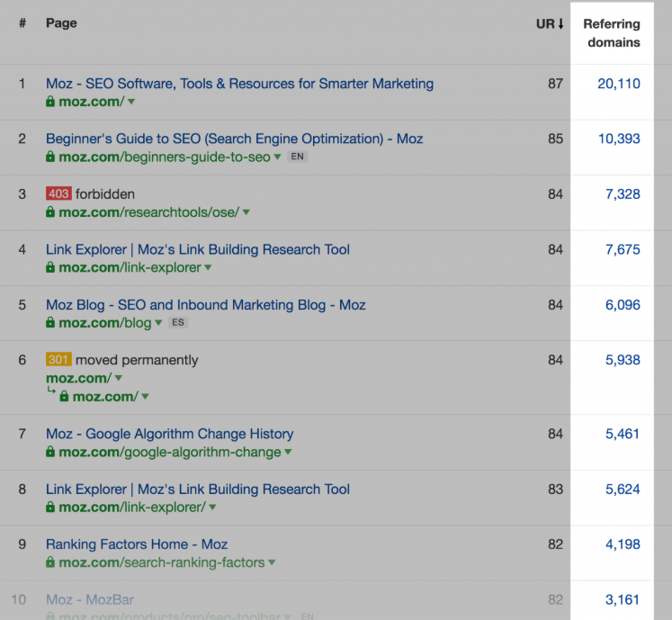Click the lock icon beside row 6 redirect target
The width and height of the screenshot is (672, 620).
pos(64,396)
